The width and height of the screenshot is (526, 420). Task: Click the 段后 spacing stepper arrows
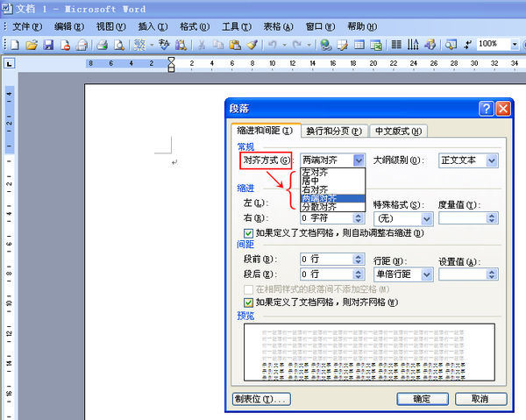coord(359,274)
